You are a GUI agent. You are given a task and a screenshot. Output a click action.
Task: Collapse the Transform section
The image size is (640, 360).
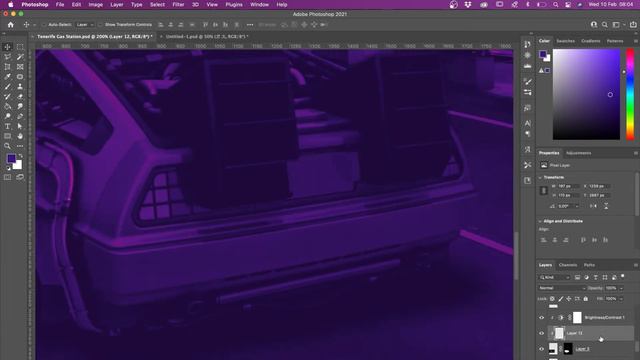pos(540,178)
